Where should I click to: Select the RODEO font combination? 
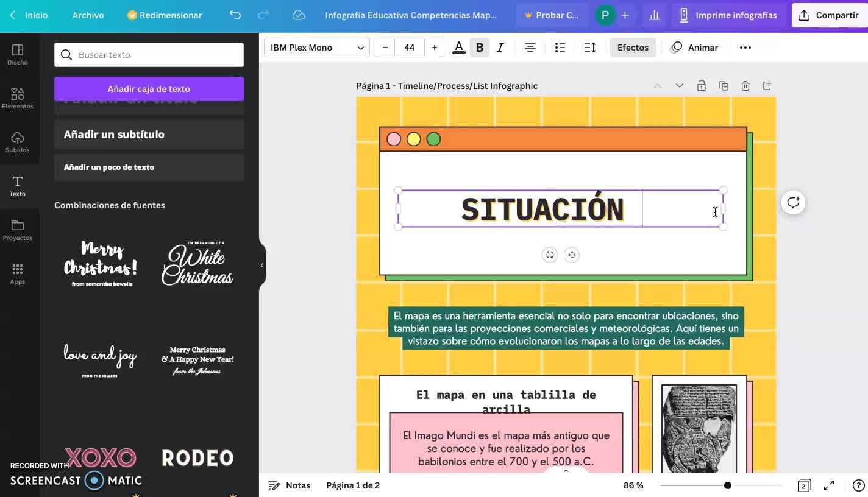[197, 457]
